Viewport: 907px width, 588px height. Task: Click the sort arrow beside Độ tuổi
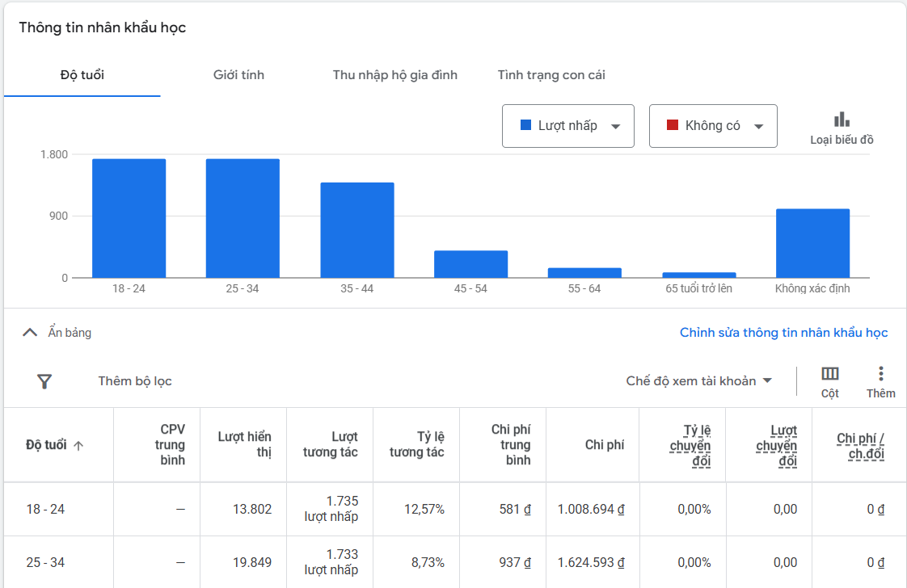pos(78,446)
